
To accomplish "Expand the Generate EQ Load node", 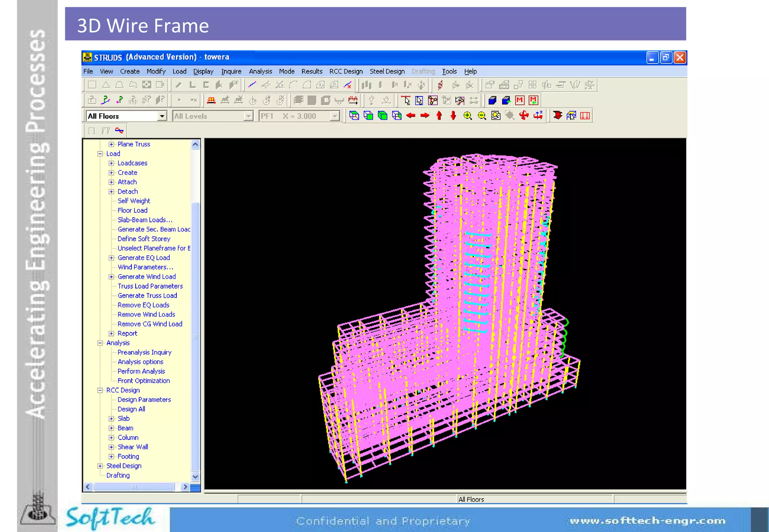I will pos(111,258).
